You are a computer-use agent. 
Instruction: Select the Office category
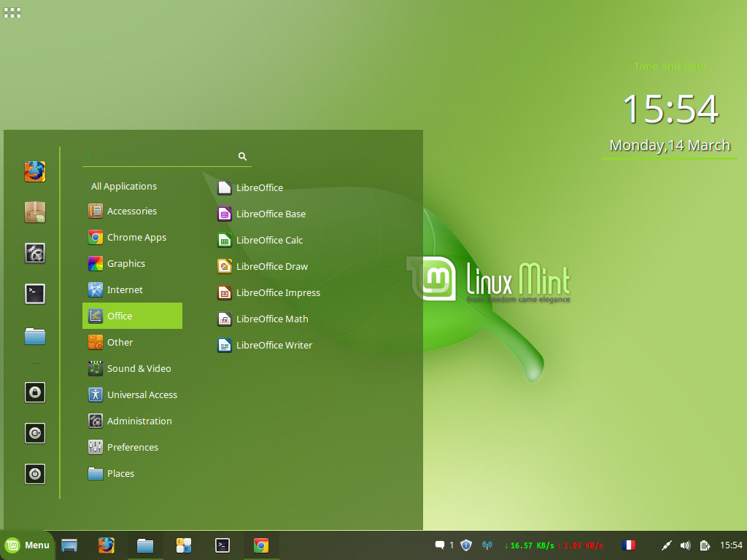(133, 316)
